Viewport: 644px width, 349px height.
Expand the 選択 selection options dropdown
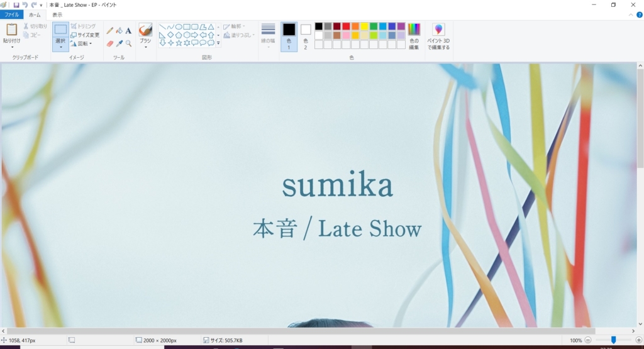click(x=60, y=47)
